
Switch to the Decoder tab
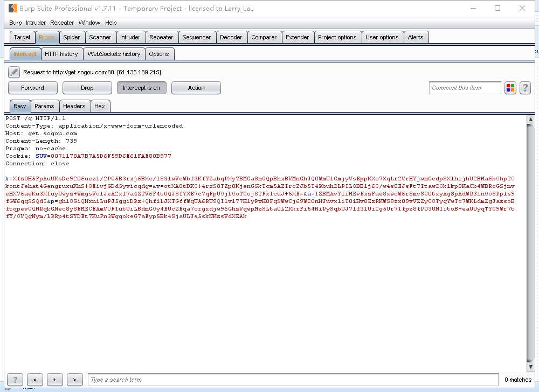tap(231, 37)
